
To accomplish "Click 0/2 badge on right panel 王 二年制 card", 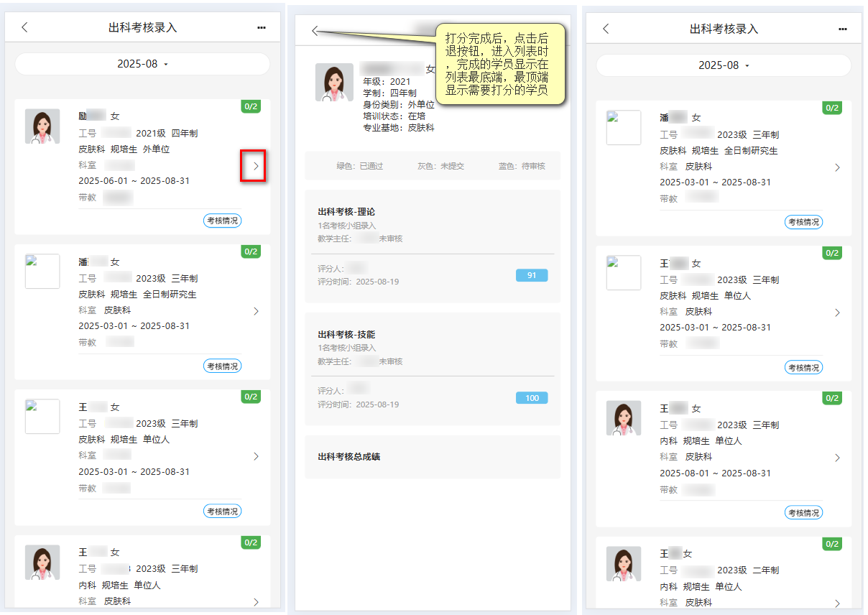I will [x=832, y=544].
